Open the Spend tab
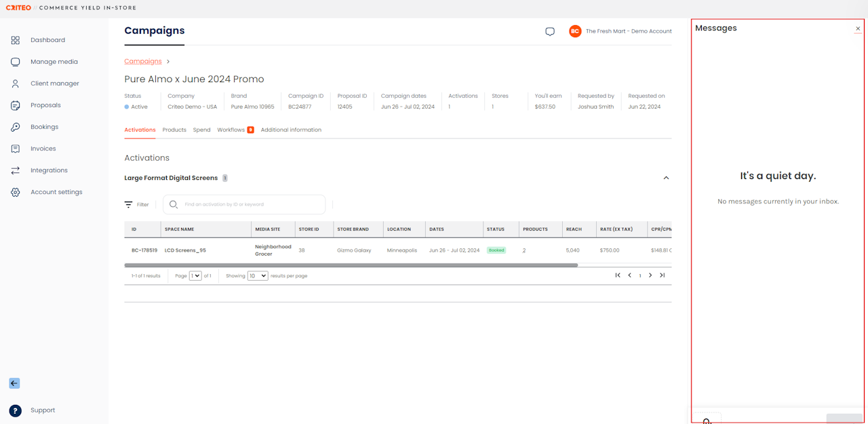Image resolution: width=868 pixels, height=424 pixels. [201, 130]
